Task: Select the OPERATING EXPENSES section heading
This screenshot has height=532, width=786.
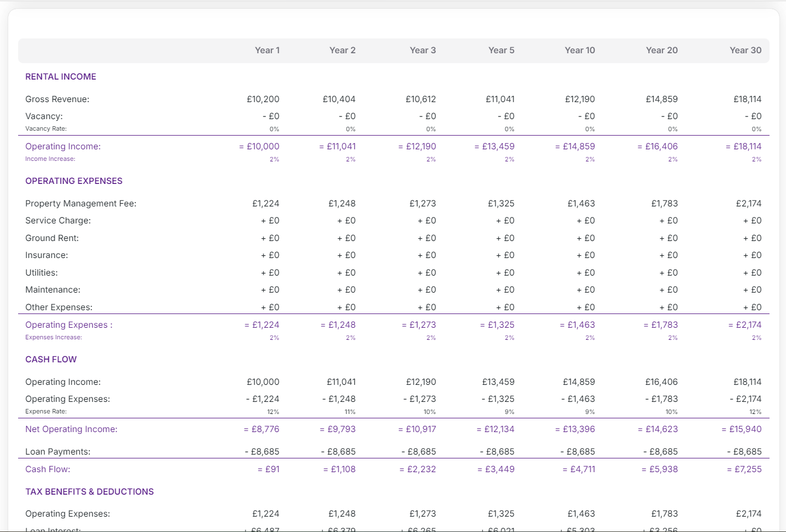Action: pyautogui.click(x=74, y=181)
